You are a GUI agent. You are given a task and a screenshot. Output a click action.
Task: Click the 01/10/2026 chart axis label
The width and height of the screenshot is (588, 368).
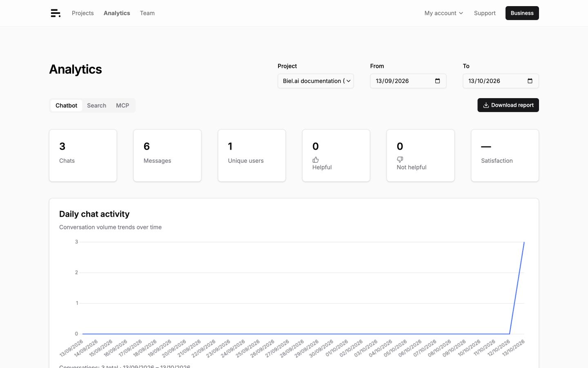[337, 348]
